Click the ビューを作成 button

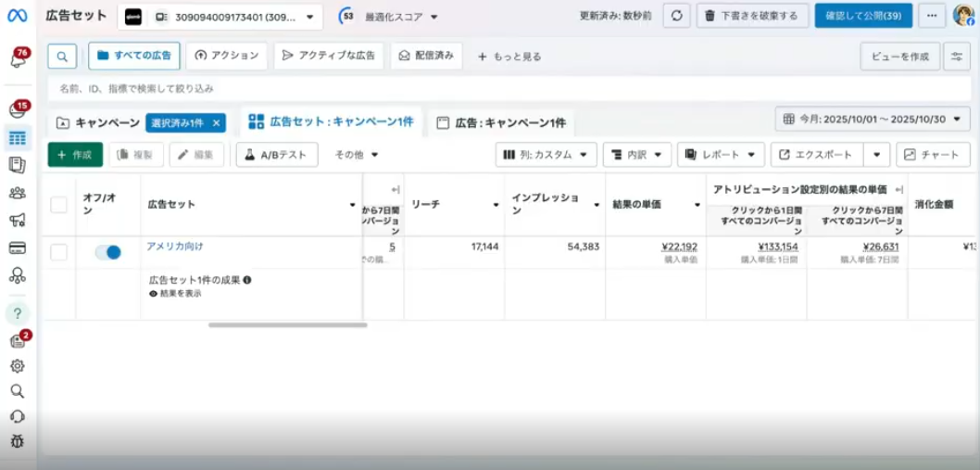point(900,57)
